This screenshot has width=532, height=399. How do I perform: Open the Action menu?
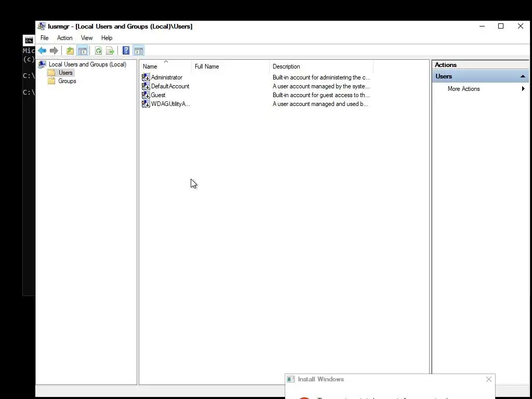pyautogui.click(x=64, y=38)
